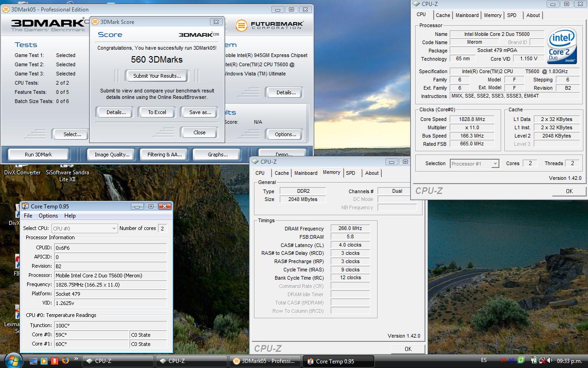Open Filtering & AA button
This screenshot has width=588, height=368.
pos(164,155)
